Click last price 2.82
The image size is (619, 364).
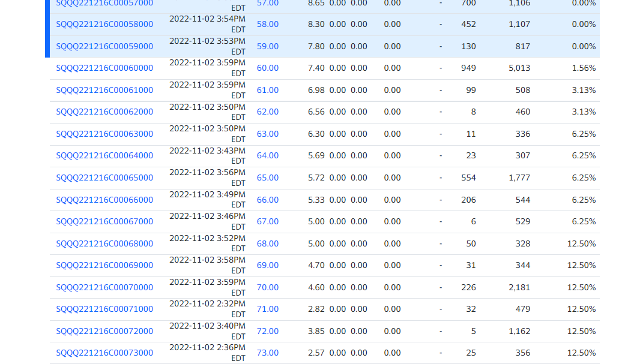(x=316, y=309)
